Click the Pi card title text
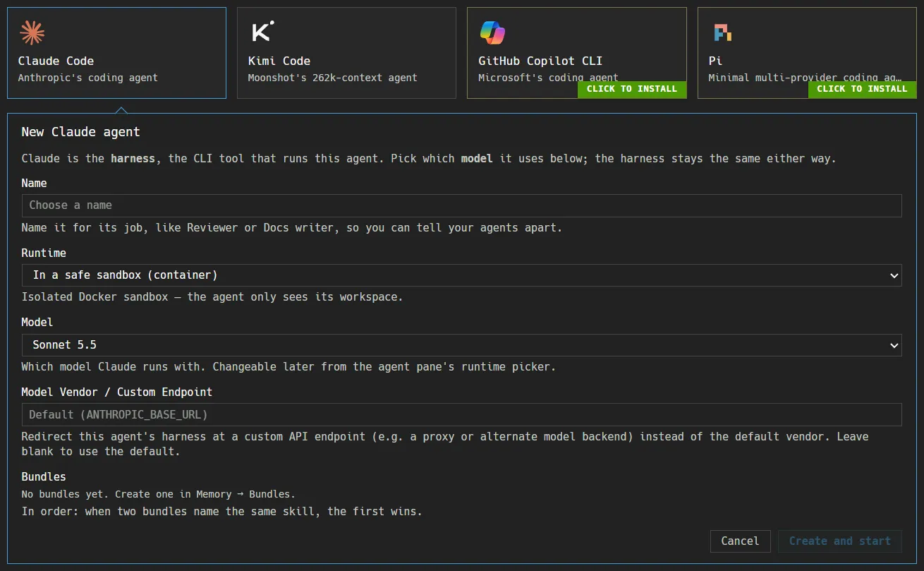This screenshot has width=924, height=571. [x=715, y=61]
